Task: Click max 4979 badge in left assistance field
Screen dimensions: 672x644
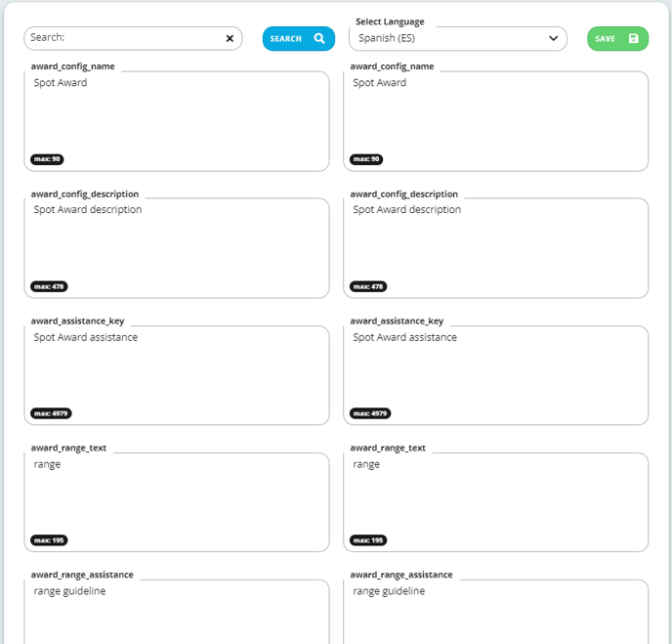Action: tap(51, 413)
